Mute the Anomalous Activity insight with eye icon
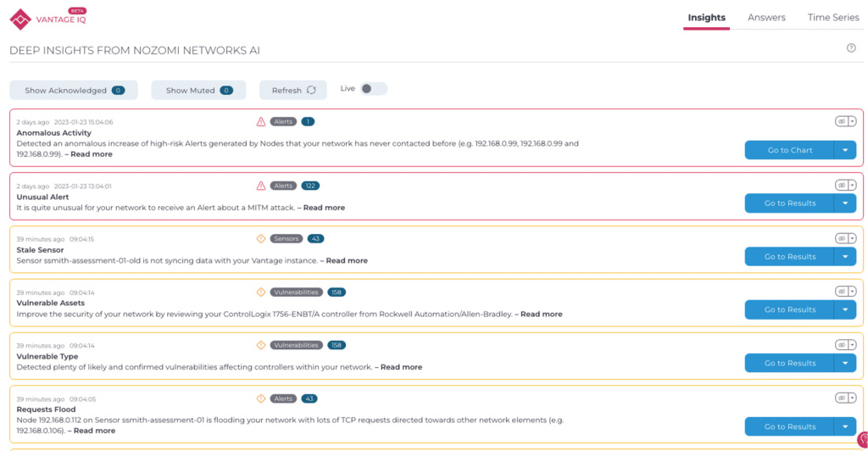Image resolution: width=868 pixels, height=451 pixels. coord(842,121)
